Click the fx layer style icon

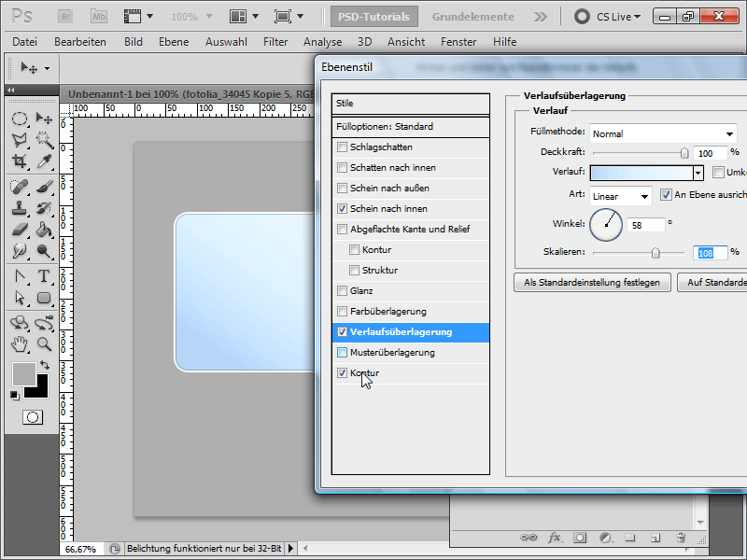pos(554,538)
